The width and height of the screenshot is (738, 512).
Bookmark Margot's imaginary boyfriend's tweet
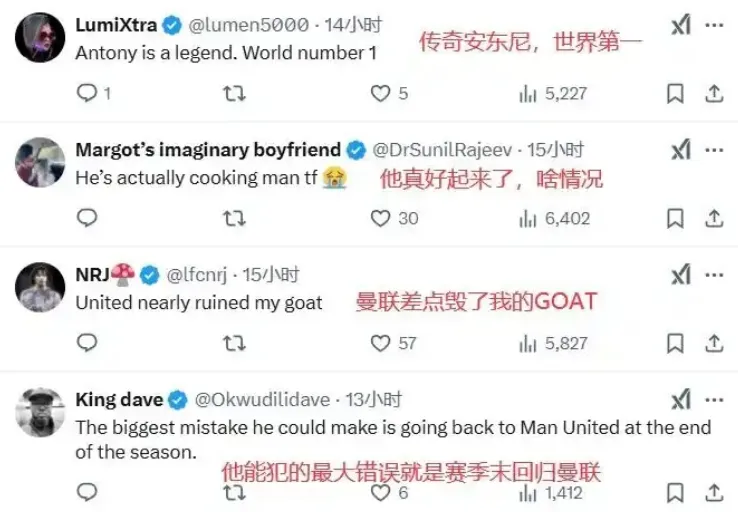tap(675, 218)
